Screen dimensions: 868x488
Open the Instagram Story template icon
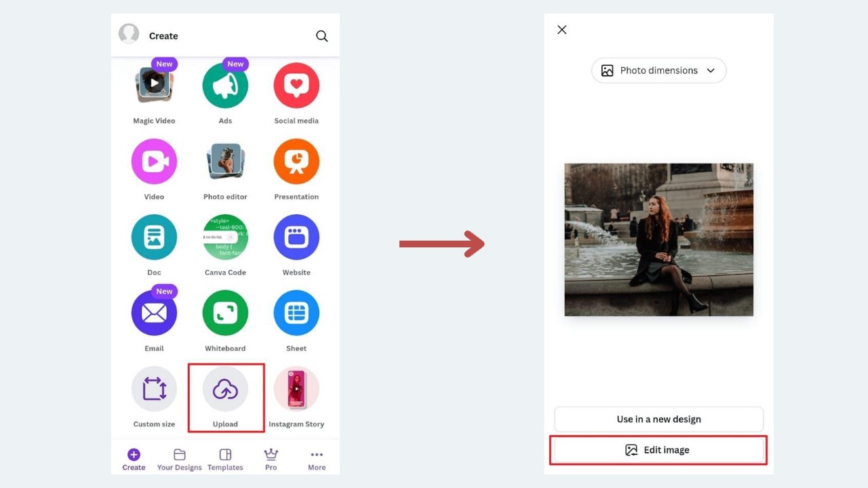pyautogui.click(x=296, y=389)
